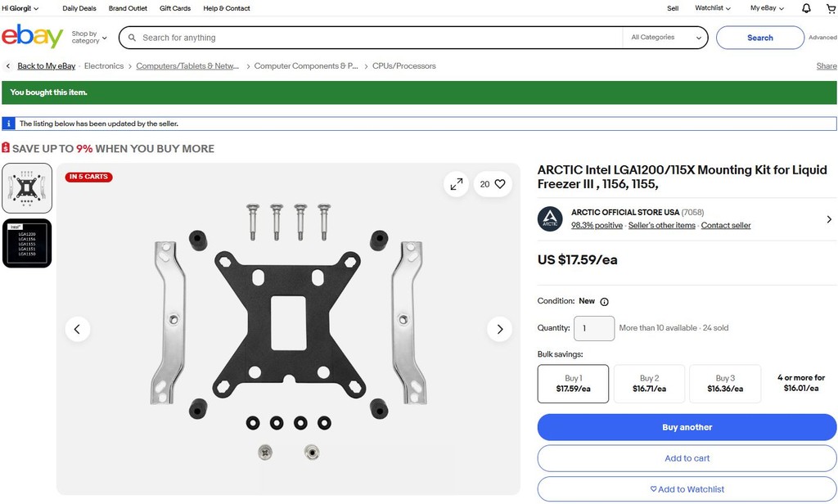Expand the Watchlist dropdown
This screenshot has height=504, width=838.
click(x=713, y=8)
